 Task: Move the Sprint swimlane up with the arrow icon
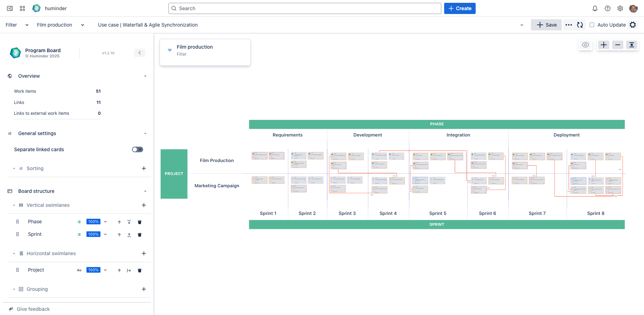[119, 234]
